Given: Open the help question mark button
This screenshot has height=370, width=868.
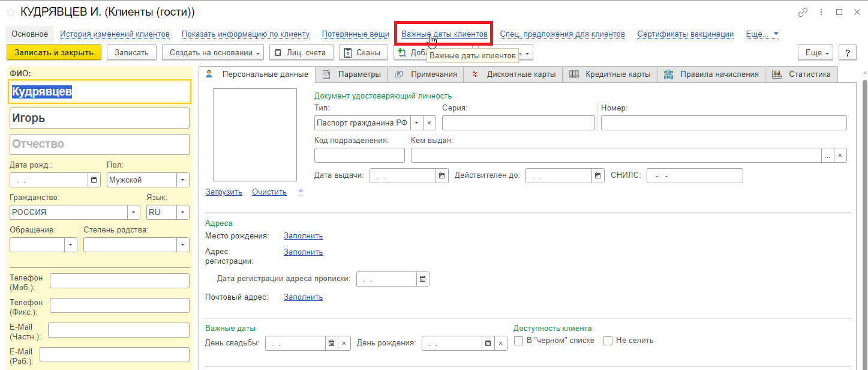Looking at the screenshot, I should tap(847, 53).
